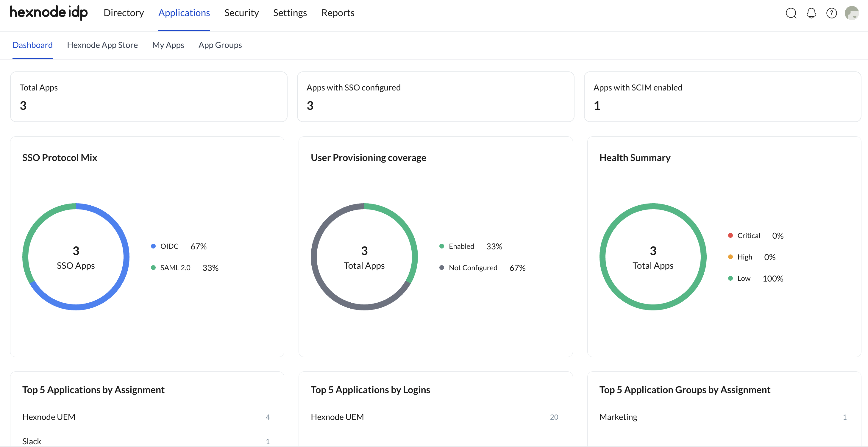Select the Applications menu
This screenshot has height=447, width=868.
184,13
